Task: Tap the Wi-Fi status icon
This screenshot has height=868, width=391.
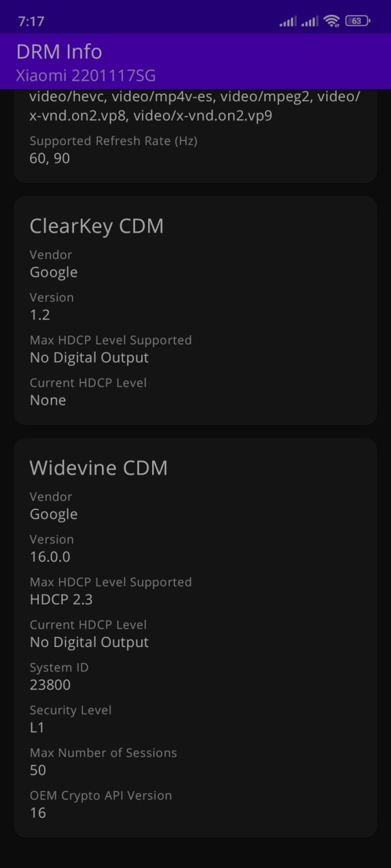Action: pos(331,21)
